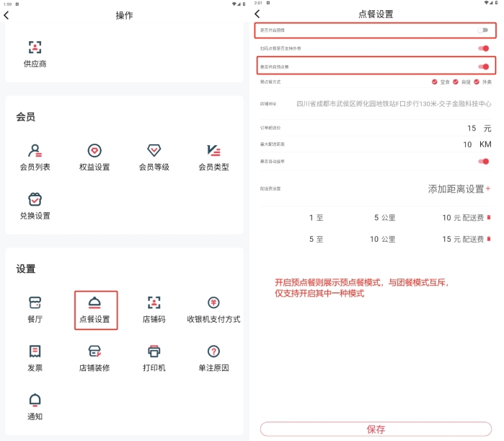Screen dimensions: 504x441
Task: Open 兑换设置 redemption settings
Action: pos(35,206)
